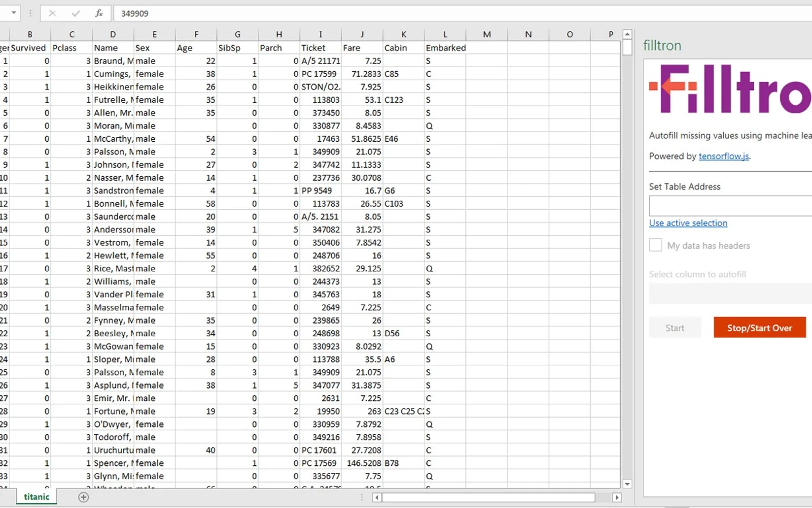
Task: Click the Use active selection link
Action: pyautogui.click(x=688, y=223)
